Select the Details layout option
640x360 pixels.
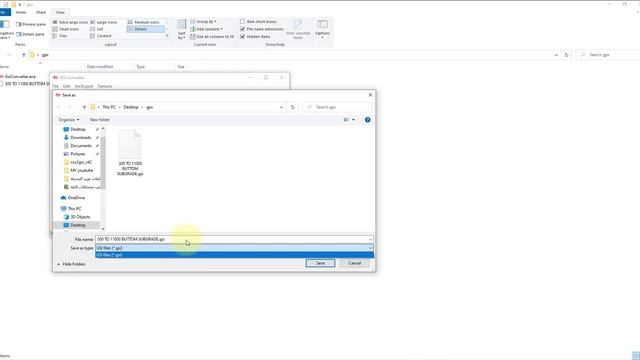point(146,29)
